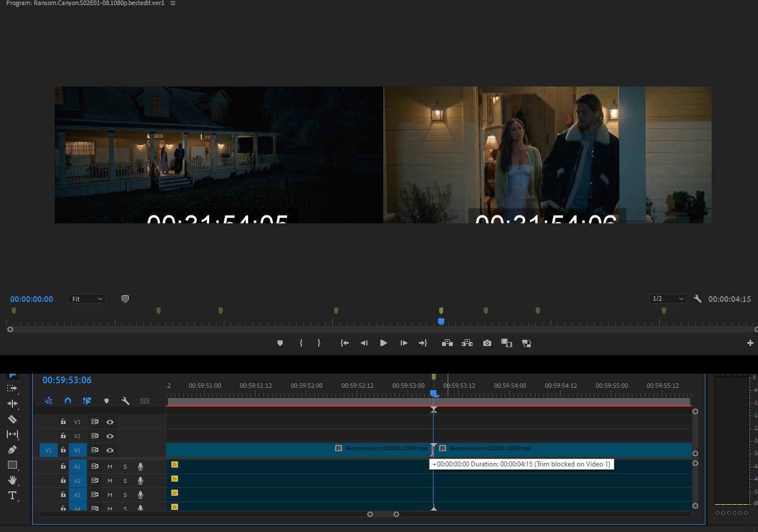Toggle sync lock on V1
The image size is (758, 532).
coord(94,450)
